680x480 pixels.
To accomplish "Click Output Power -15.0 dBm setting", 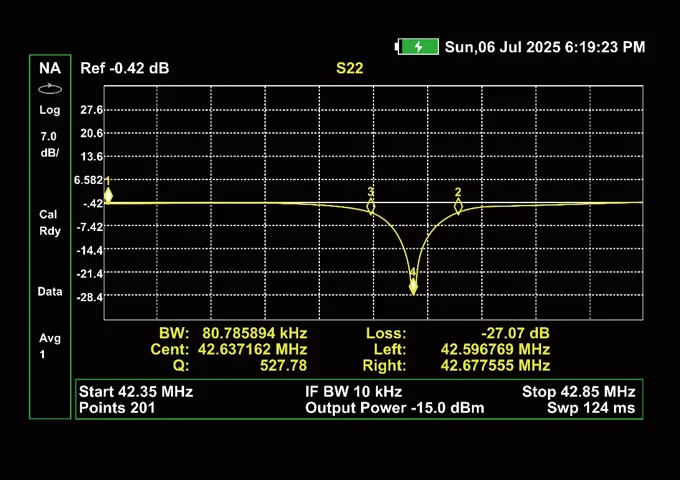I will (x=395, y=408).
